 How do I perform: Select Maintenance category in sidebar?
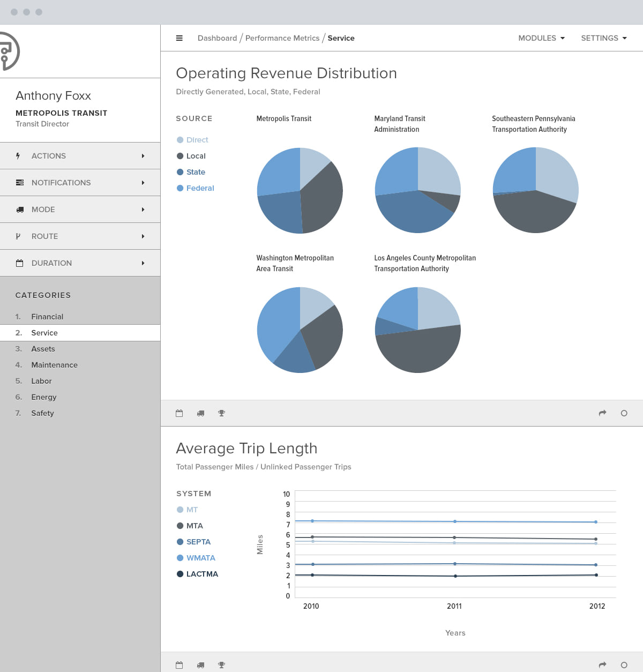tap(80, 365)
